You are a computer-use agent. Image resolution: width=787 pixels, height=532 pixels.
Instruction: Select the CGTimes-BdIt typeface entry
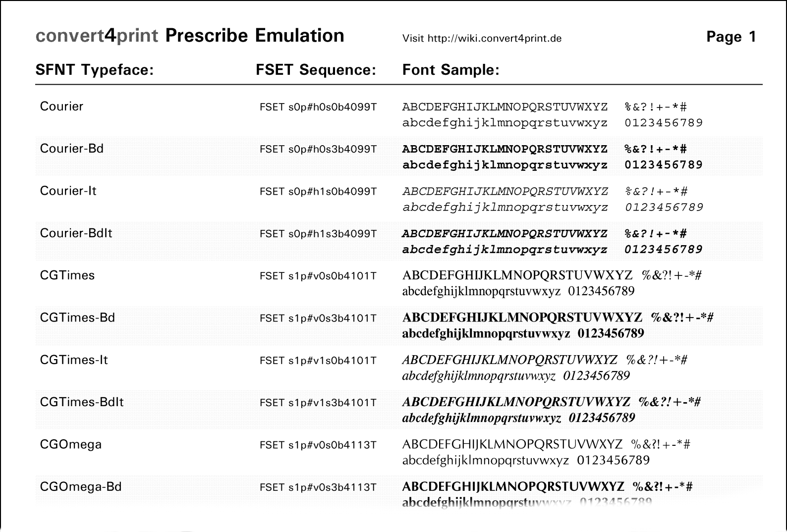pyautogui.click(x=82, y=402)
